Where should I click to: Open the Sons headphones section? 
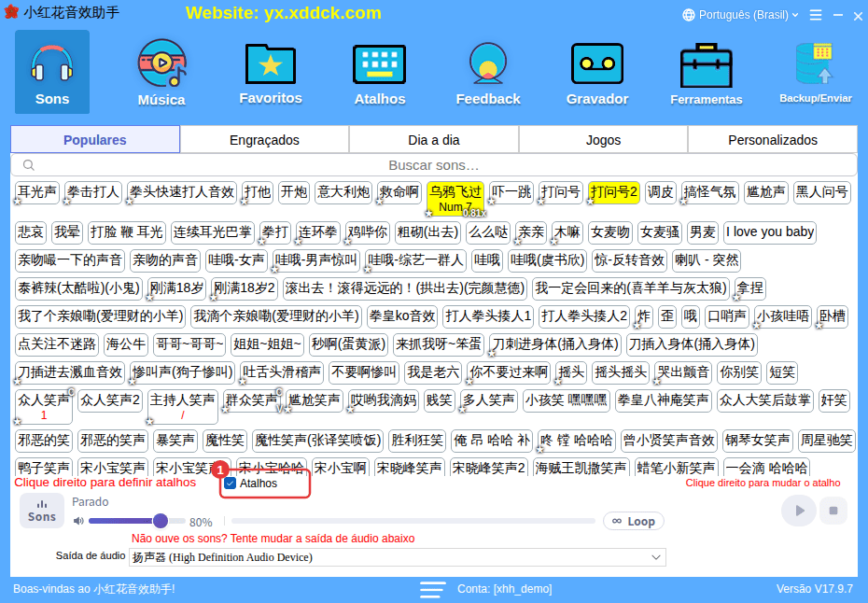[x=52, y=72]
